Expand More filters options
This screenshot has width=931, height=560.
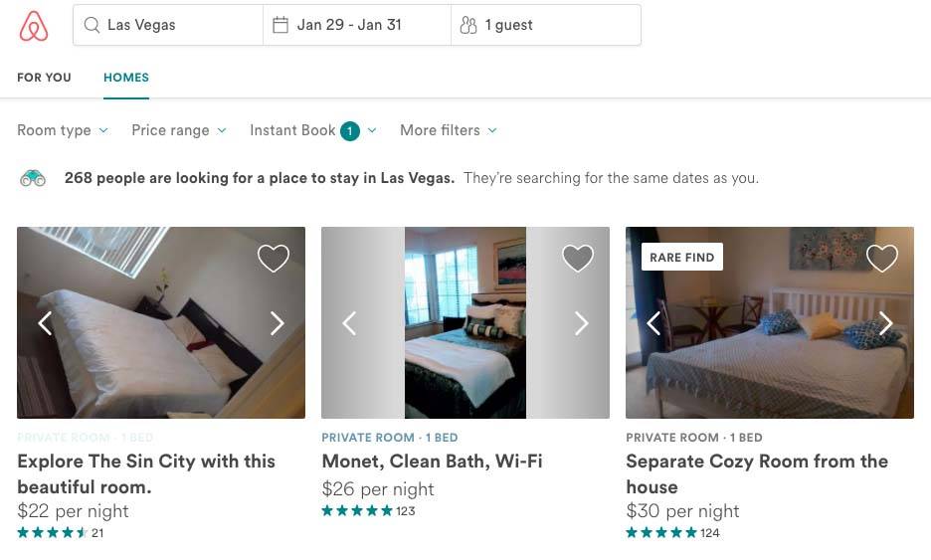coord(448,130)
